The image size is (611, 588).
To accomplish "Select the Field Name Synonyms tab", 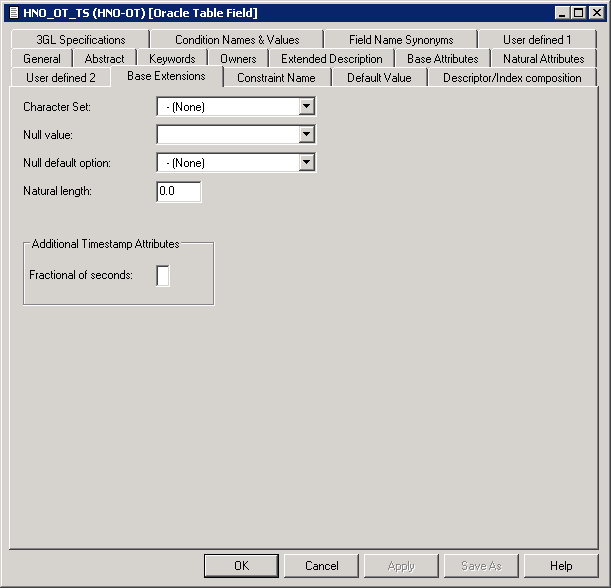I will (401, 40).
